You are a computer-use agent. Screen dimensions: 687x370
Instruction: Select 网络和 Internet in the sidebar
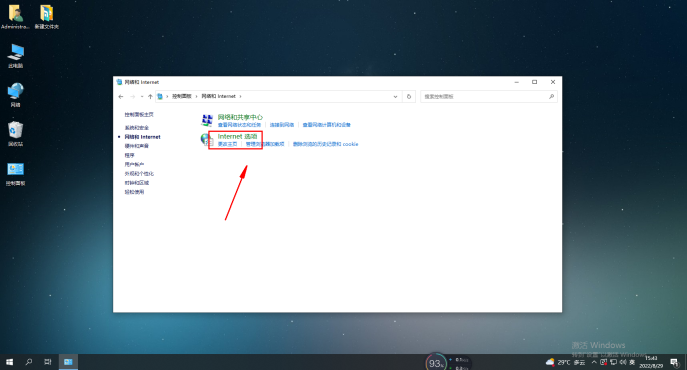click(142, 137)
